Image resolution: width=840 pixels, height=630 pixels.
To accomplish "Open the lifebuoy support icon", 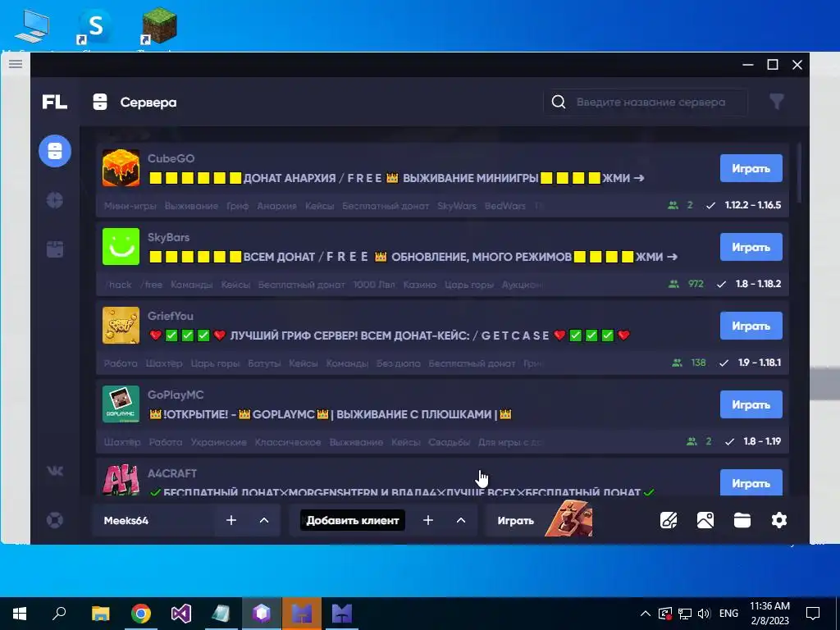I will (x=55, y=520).
